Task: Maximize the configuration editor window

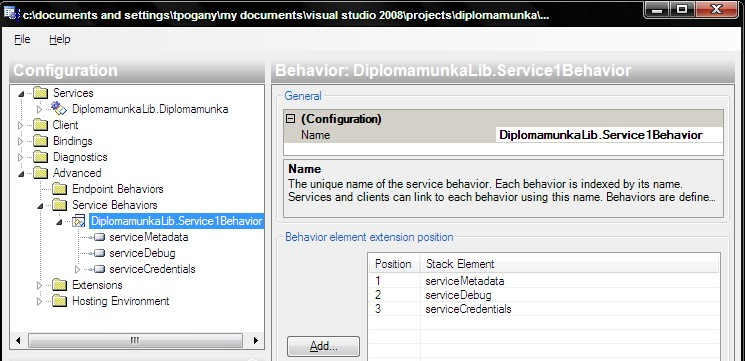Action: pos(682,10)
